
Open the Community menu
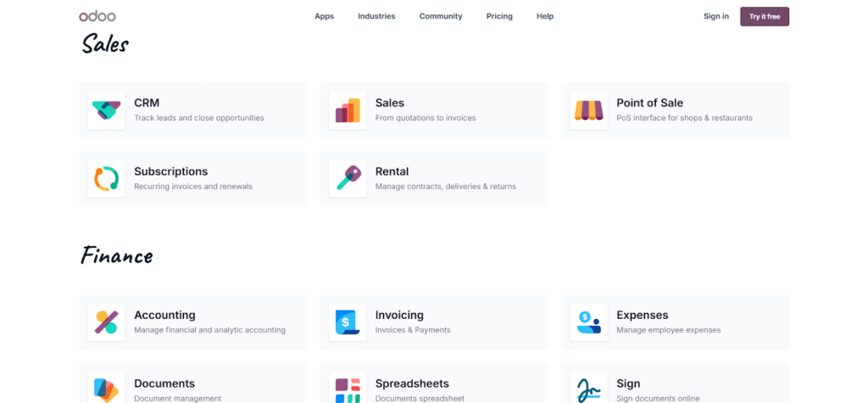coord(441,16)
